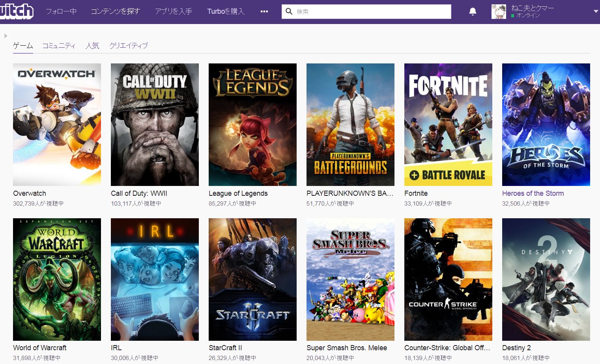The width and height of the screenshot is (600, 364).
Task: Click the 18,061人が視聴中 viewer count
Action: [x=526, y=358]
